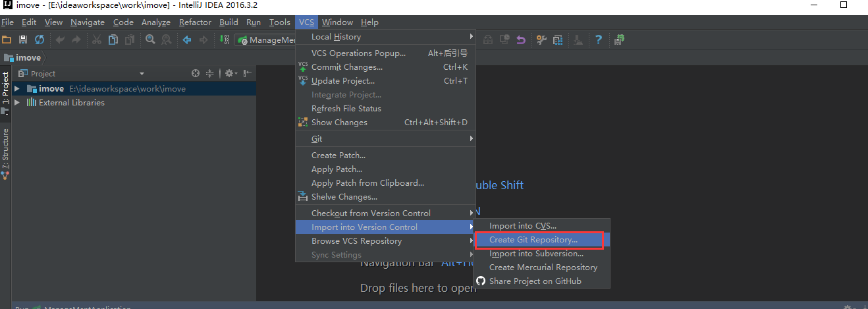Choose Update Project menu item

click(385, 81)
